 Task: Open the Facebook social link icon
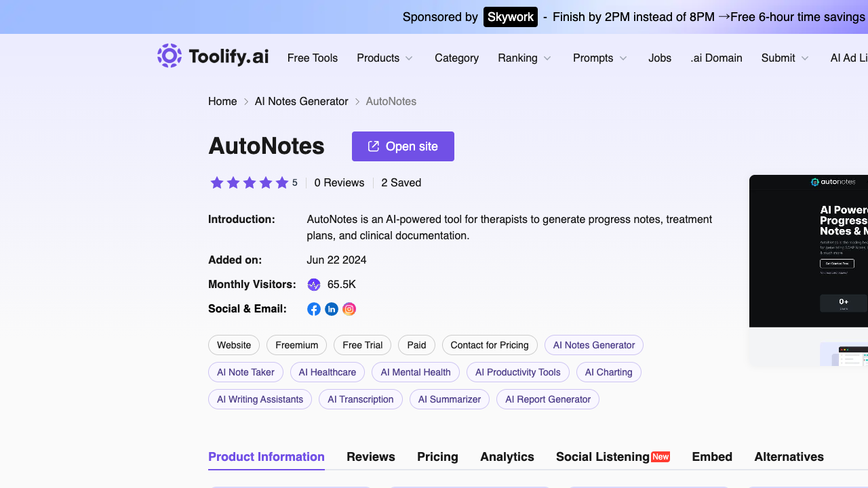pyautogui.click(x=314, y=309)
